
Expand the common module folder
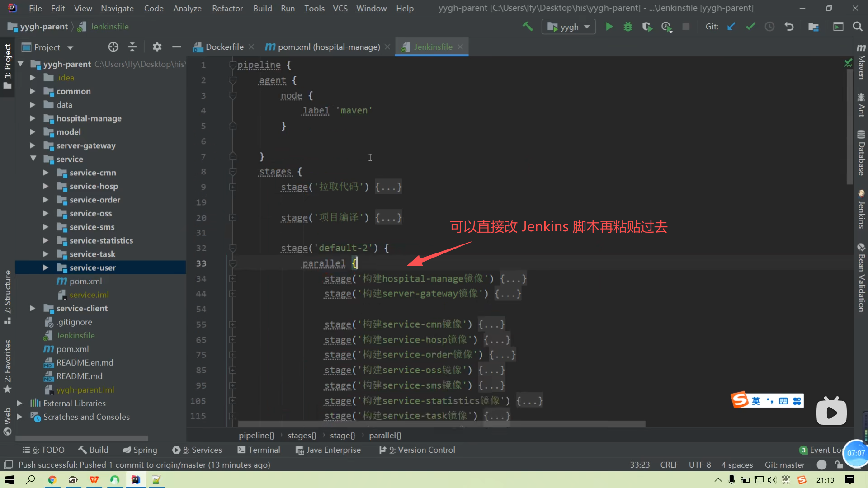click(x=33, y=91)
